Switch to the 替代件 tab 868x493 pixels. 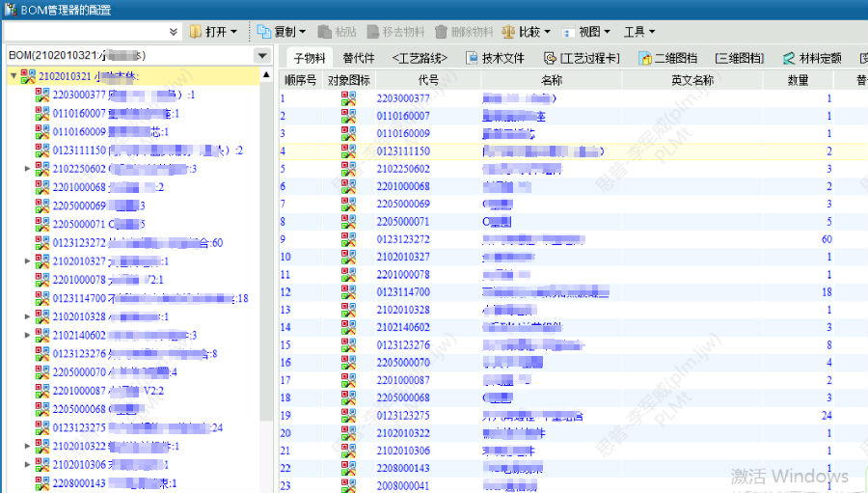358,58
